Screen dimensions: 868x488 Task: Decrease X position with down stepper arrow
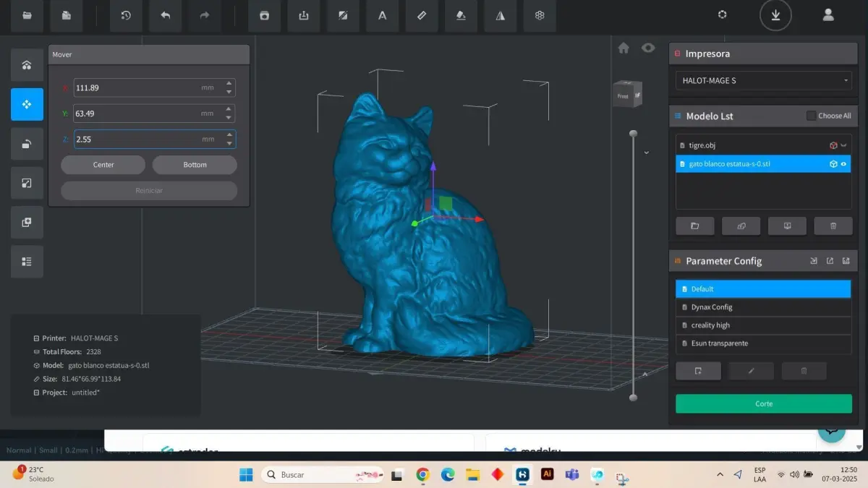tap(229, 92)
